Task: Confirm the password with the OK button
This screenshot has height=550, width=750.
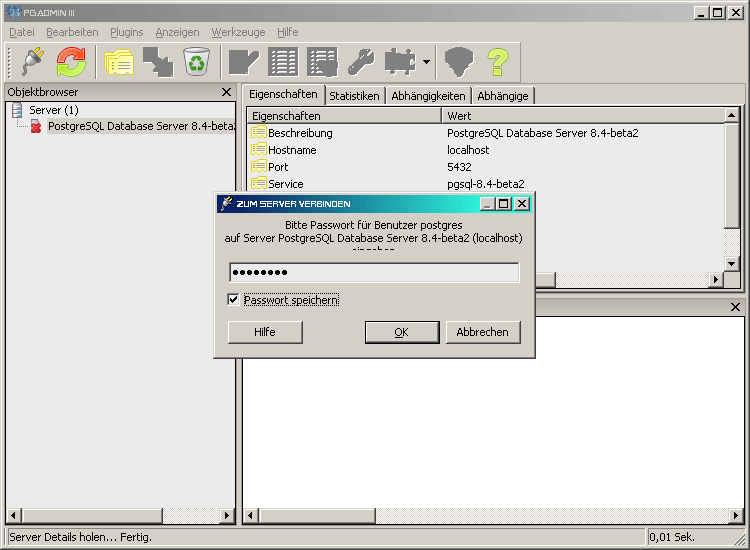Action: (x=402, y=332)
